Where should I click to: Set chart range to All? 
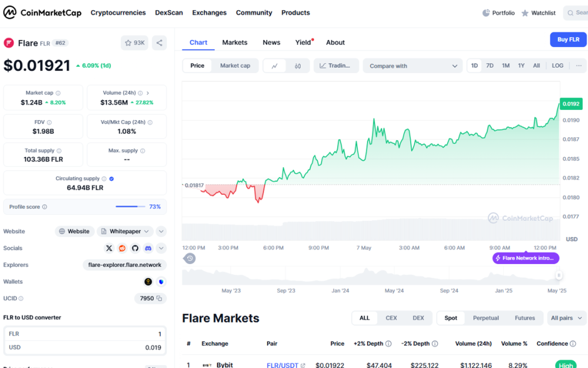click(x=537, y=66)
